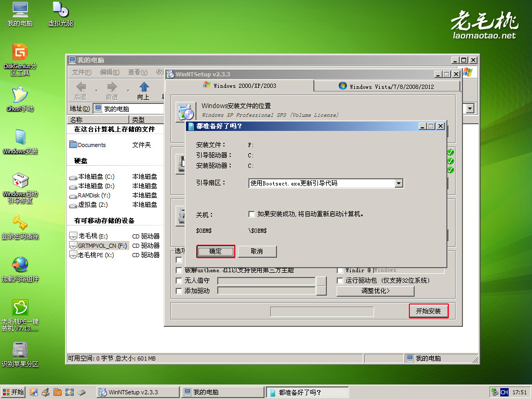The width and height of the screenshot is (532, 399).
Task: Click the 都准备好了吗? taskbar button
Action: pos(307,392)
